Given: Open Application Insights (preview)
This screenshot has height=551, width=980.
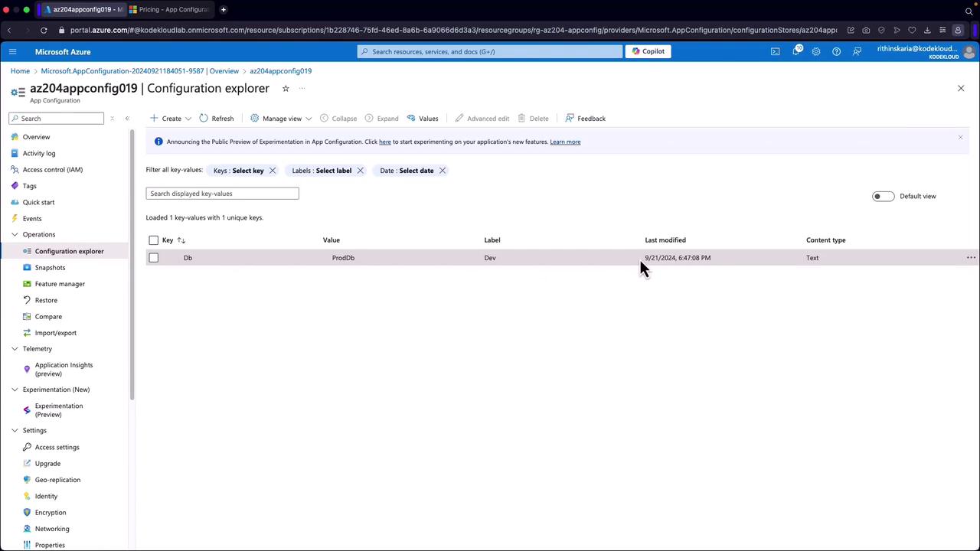Looking at the screenshot, I should tap(64, 370).
